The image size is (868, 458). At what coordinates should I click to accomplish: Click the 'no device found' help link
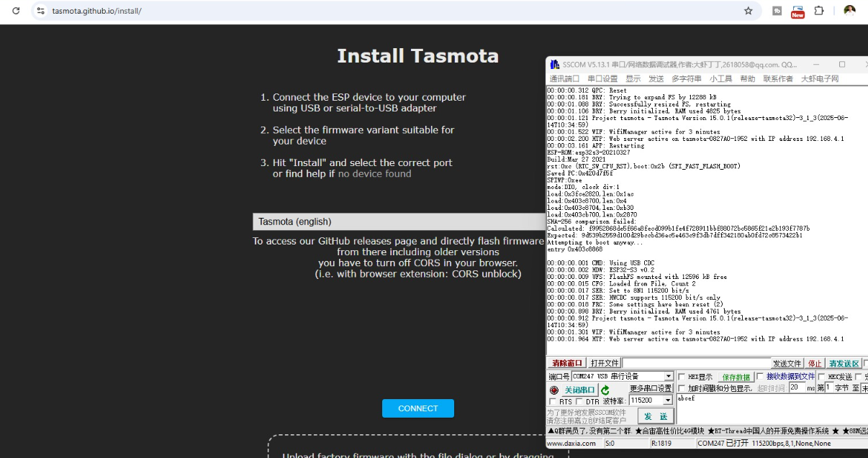click(374, 173)
